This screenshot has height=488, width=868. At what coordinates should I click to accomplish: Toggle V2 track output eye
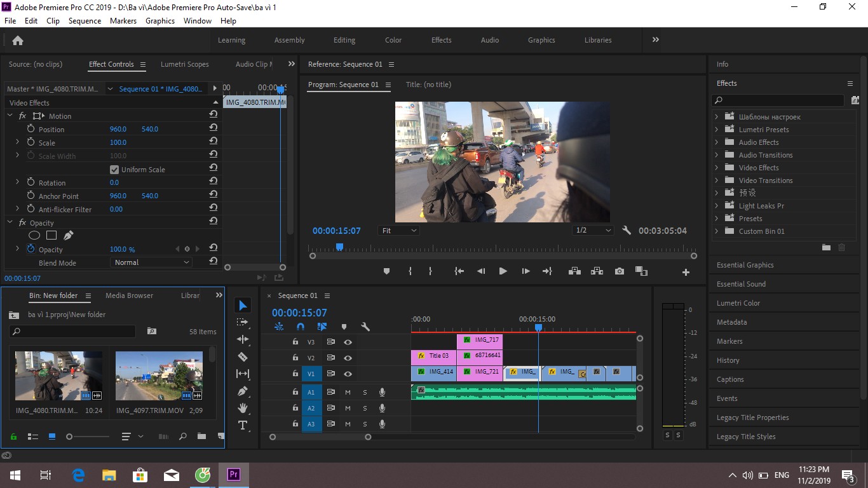point(348,358)
